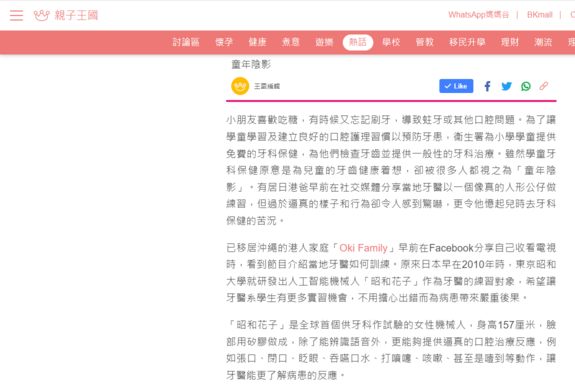Click the crown logo icon
Screen dimensions: 575x391
click(41, 15)
